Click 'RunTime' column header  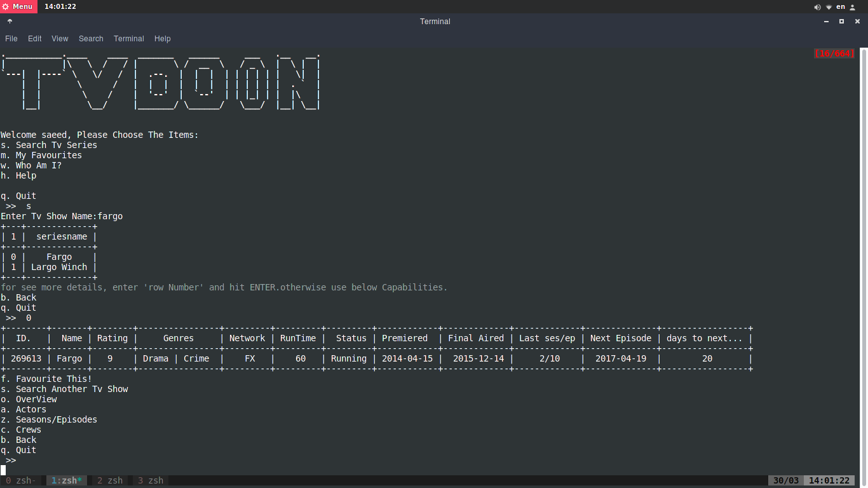pyautogui.click(x=298, y=339)
